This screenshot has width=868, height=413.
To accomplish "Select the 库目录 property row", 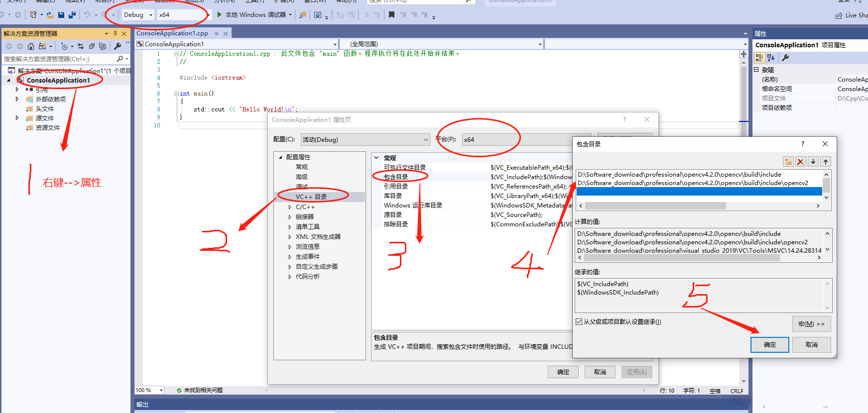I will tap(472, 196).
